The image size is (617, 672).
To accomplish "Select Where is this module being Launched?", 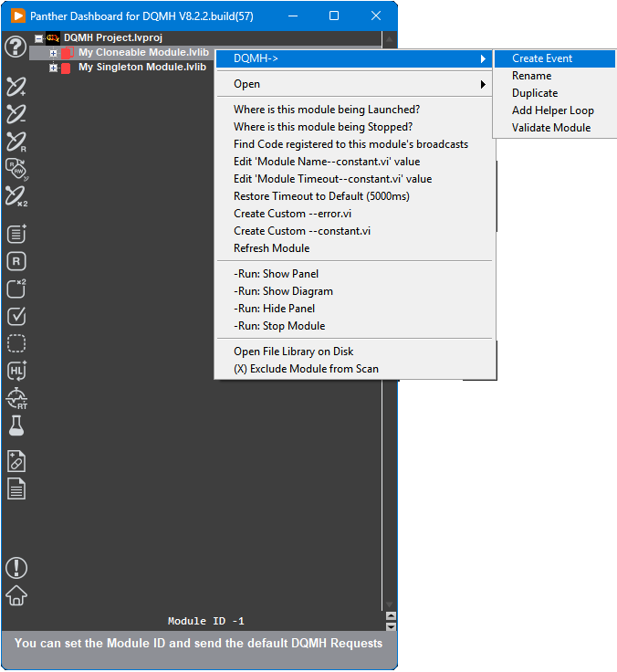I will coord(354,110).
